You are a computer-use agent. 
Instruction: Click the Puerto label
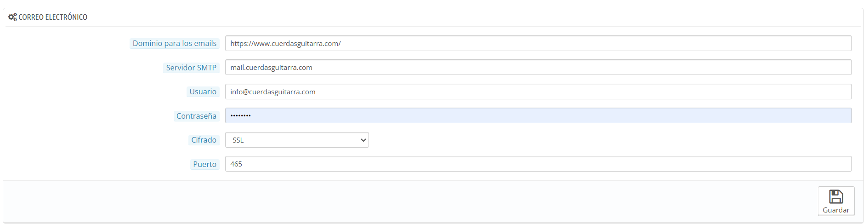click(x=204, y=164)
